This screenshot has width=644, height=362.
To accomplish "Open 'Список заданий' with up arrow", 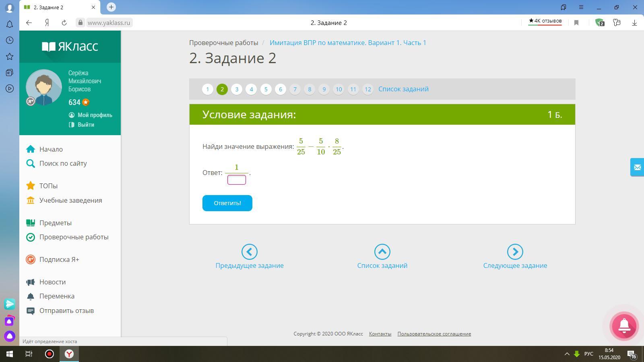I will [x=382, y=257].
